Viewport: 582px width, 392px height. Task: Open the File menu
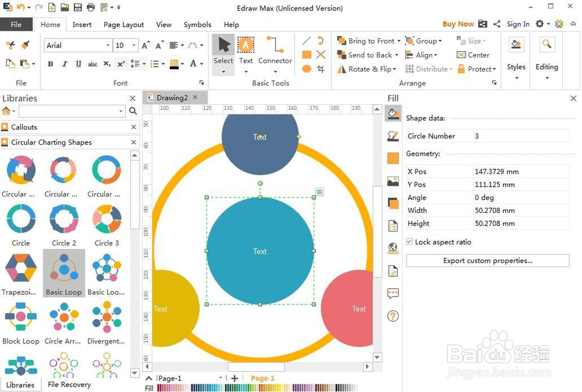16,24
